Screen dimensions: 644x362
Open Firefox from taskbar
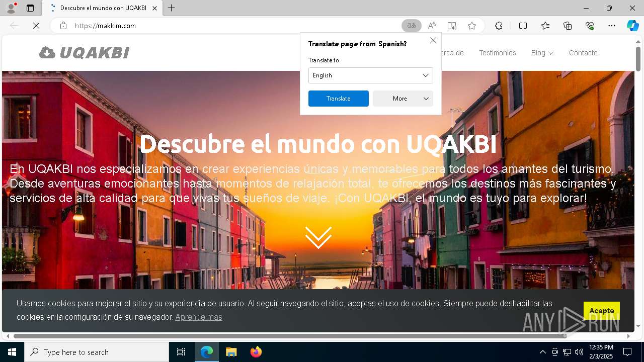(x=256, y=352)
